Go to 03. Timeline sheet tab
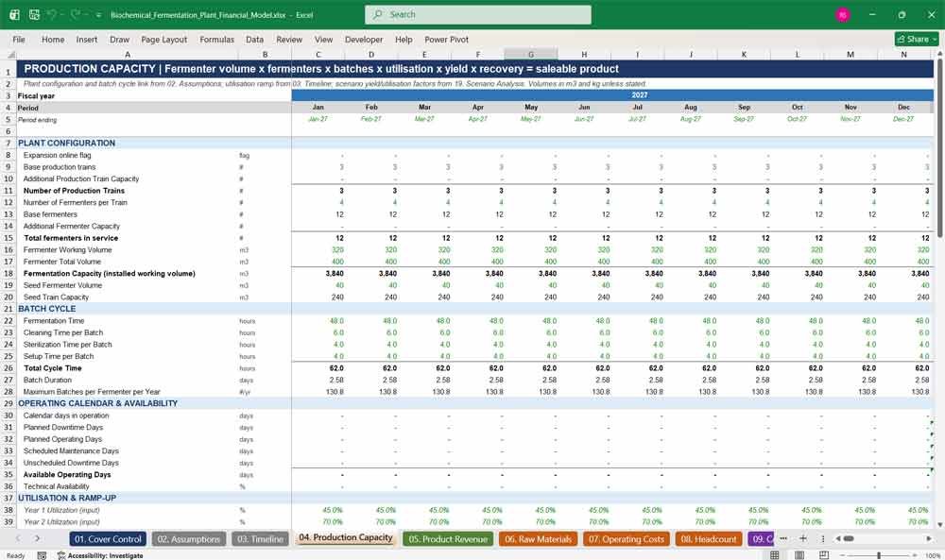Screen dimensions: 945x560 (x=261, y=539)
